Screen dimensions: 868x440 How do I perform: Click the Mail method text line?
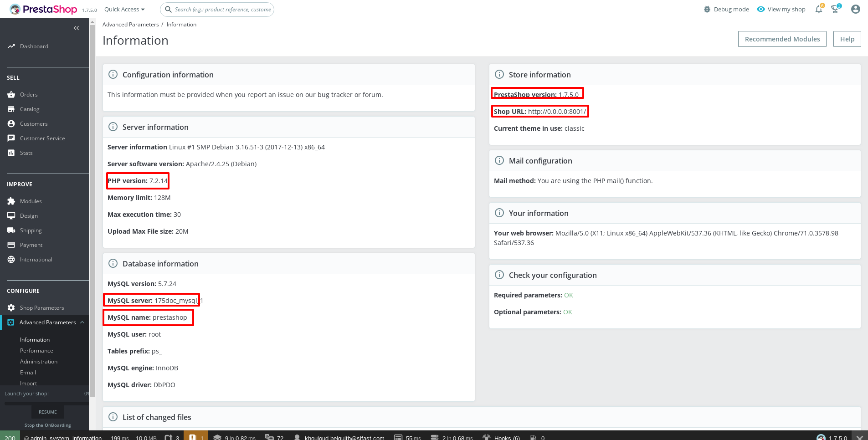(573, 181)
